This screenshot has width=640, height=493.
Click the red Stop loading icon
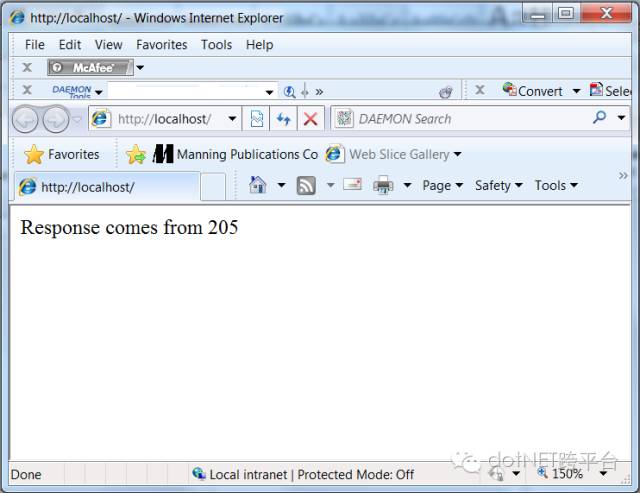(311, 119)
